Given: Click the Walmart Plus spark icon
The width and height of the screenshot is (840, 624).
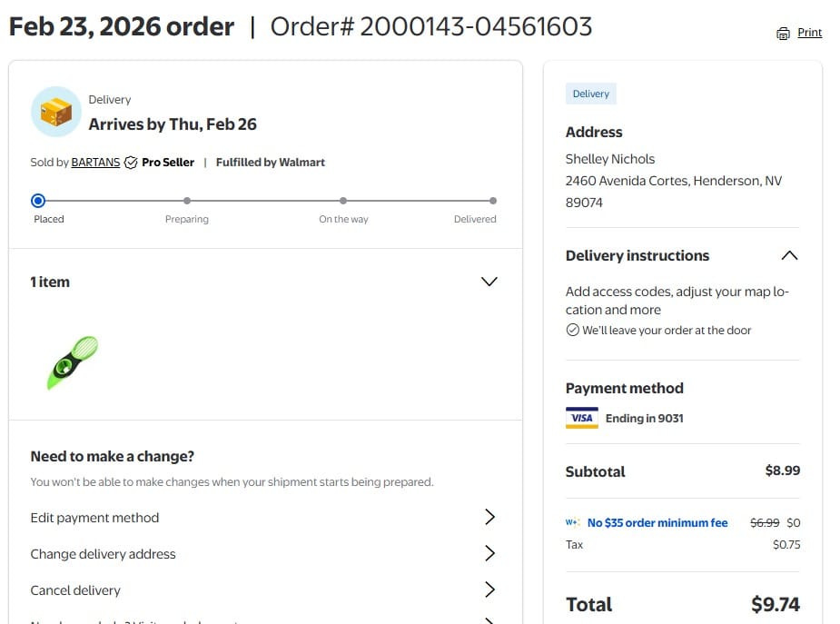Looking at the screenshot, I should point(573,523).
